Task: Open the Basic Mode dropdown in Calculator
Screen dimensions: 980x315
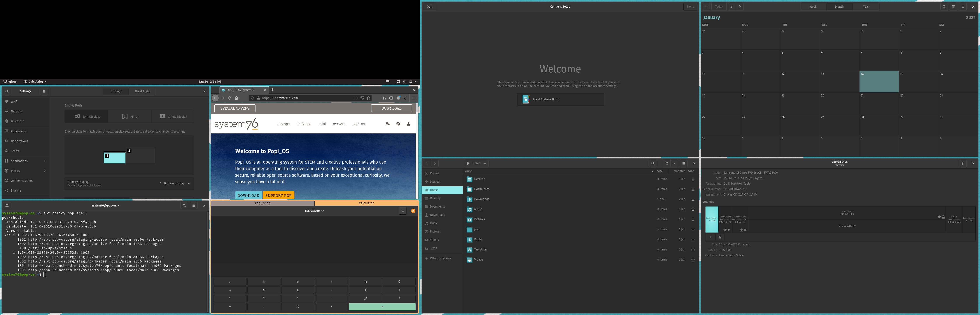Action: pos(314,211)
